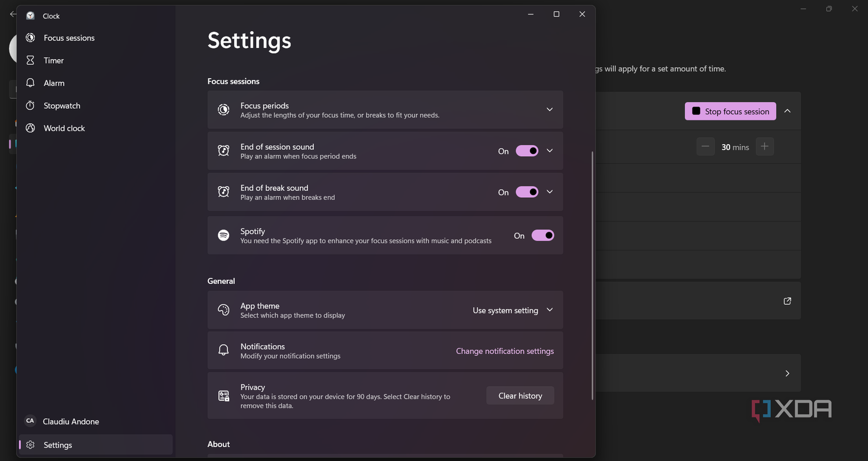The width and height of the screenshot is (868, 461).
Task: Click the Focus periods row icon
Action: click(223, 109)
